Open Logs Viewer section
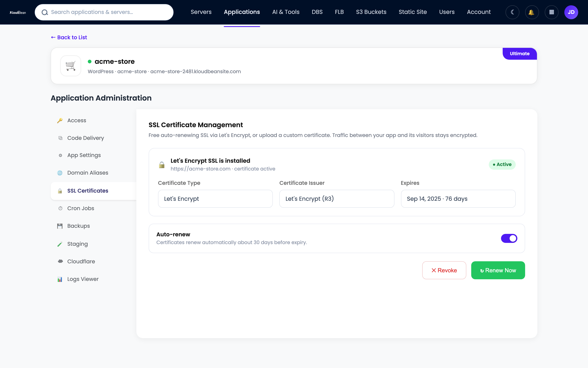 click(x=83, y=279)
